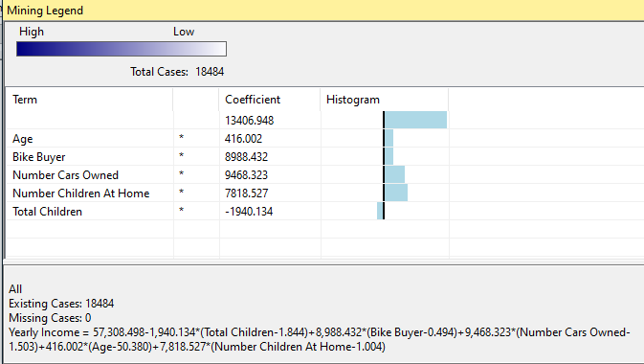Select the Number Cars Owned term
644x364 pixels.
pyautogui.click(x=65, y=175)
